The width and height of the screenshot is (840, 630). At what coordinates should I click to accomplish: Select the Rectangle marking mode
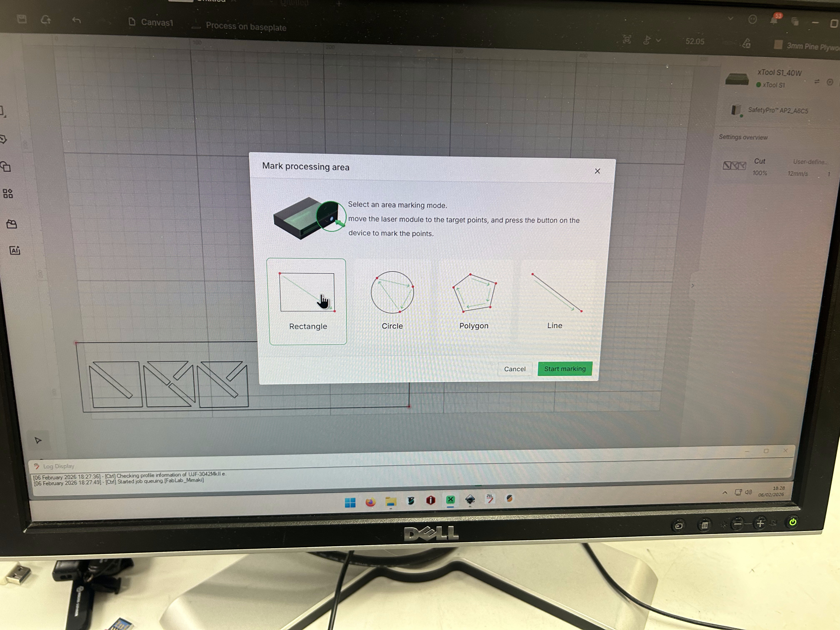tap(307, 301)
